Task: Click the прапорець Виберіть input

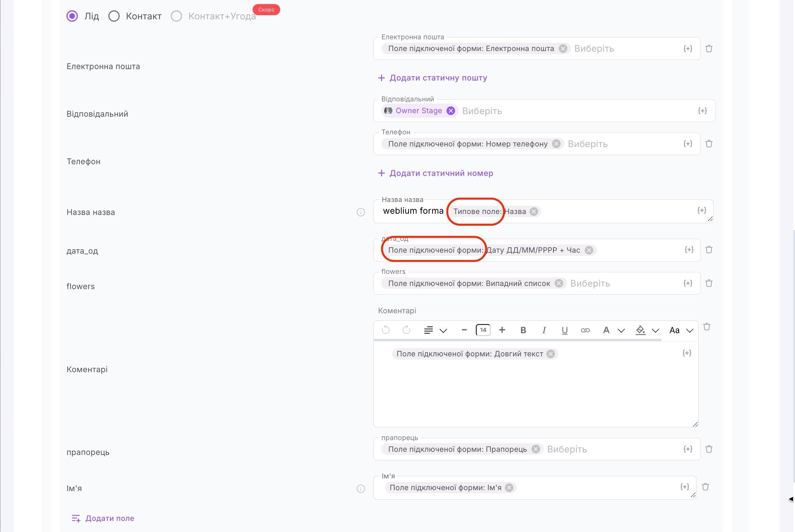Action: coord(567,449)
